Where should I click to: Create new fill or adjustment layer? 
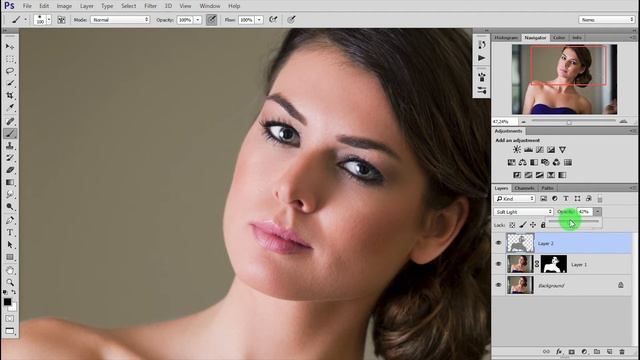(584, 351)
